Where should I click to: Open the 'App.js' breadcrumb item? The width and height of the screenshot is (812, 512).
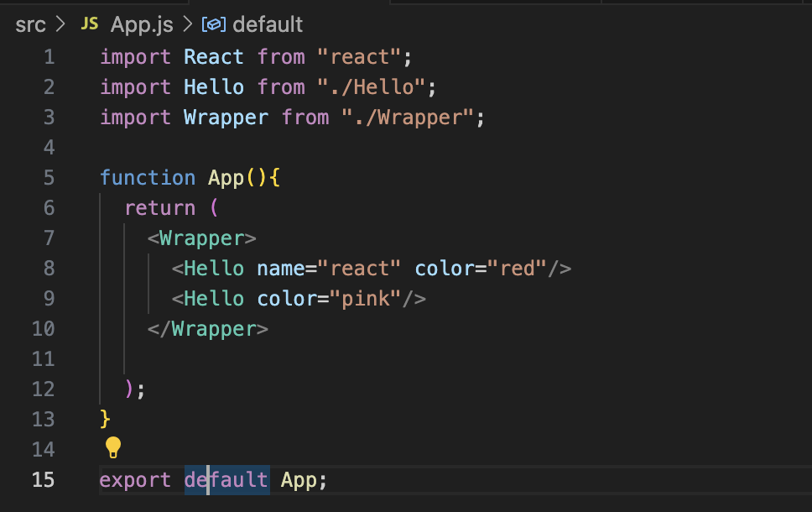(142, 25)
